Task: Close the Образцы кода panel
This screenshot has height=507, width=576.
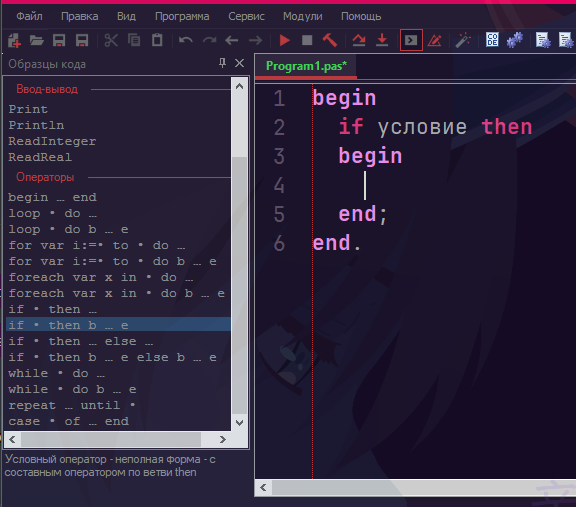Action: click(240, 63)
